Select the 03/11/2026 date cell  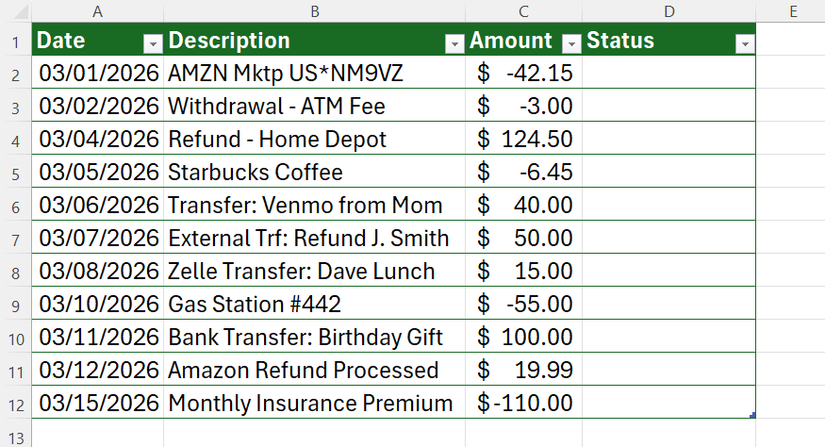[x=98, y=337]
